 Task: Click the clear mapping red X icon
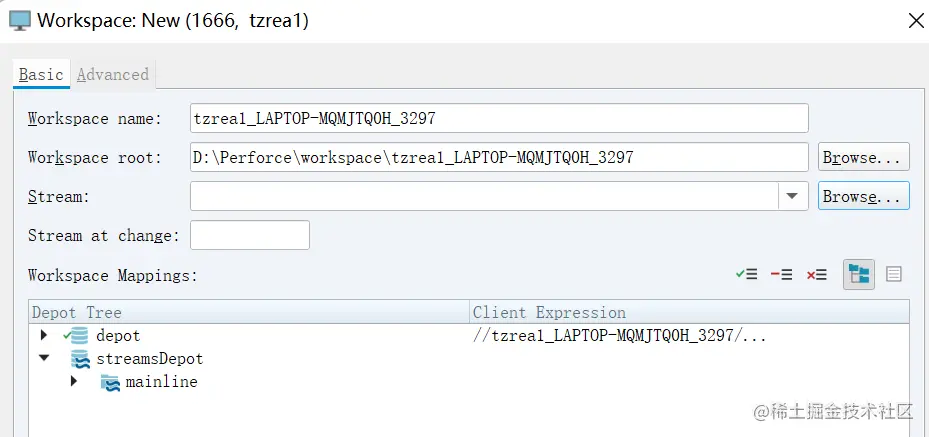click(x=816, y=275)
